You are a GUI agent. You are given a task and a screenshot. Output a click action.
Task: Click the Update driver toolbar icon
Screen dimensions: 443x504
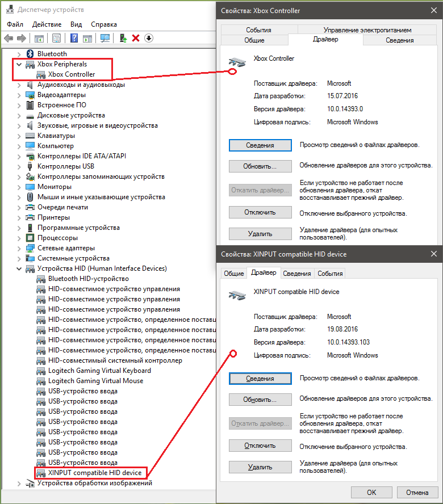point(123,38)
